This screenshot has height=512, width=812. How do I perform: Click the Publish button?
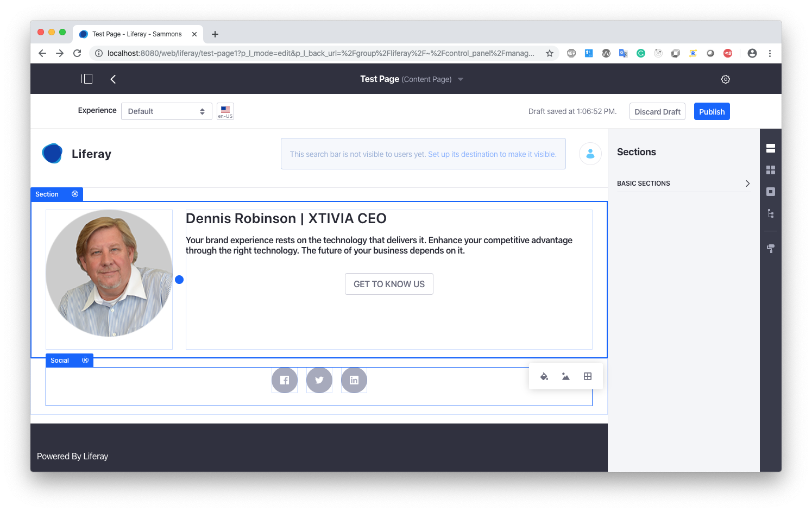click(x=712, y=111)
